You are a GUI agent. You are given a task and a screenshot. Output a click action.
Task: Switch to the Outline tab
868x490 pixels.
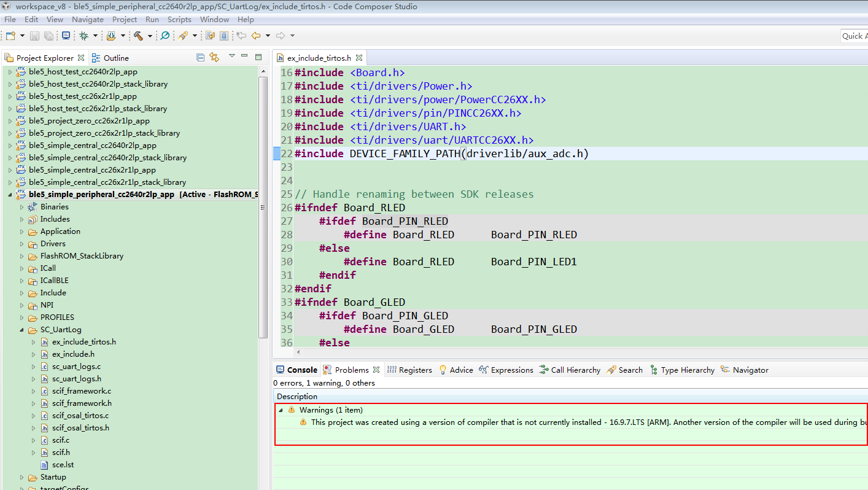pyautogui.click(x=110, y=58)
